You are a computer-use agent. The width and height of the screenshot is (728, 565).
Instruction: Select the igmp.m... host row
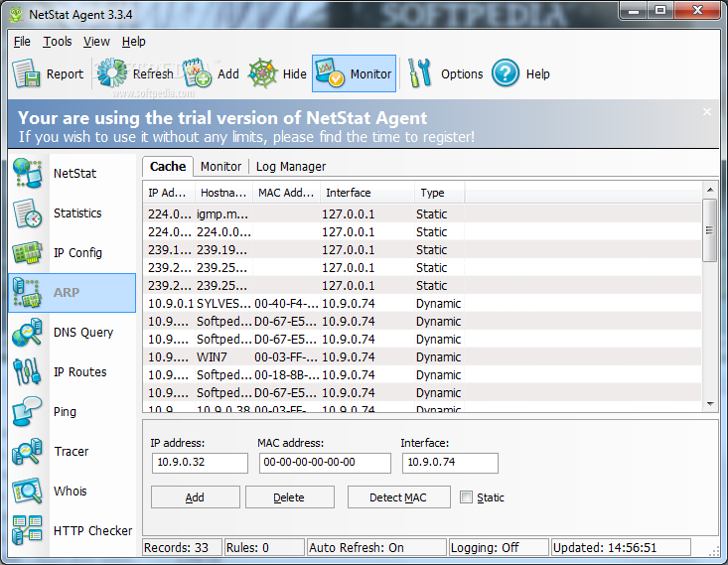click(422, 214)
